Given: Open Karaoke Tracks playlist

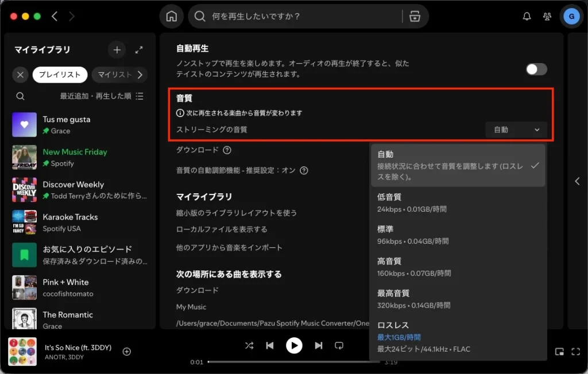Looking at the screenshot, I should (x=80, y=223).
